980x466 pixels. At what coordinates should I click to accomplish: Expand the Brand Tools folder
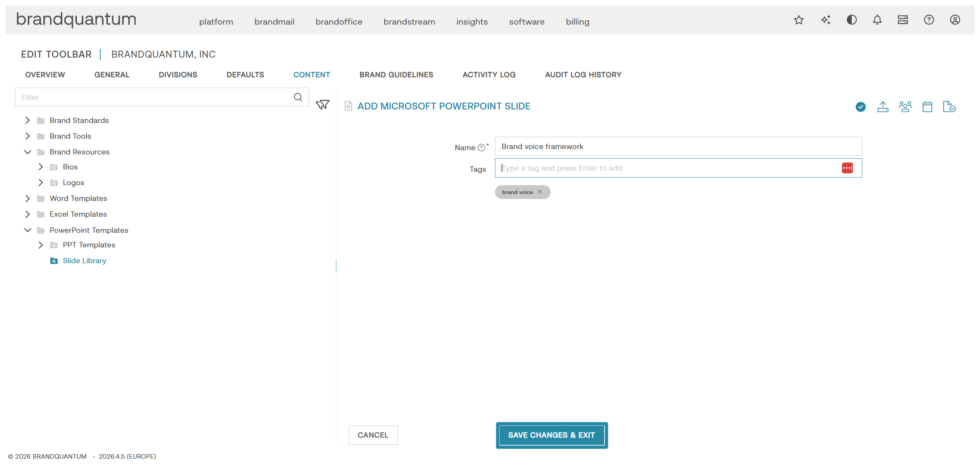point(27,136)
